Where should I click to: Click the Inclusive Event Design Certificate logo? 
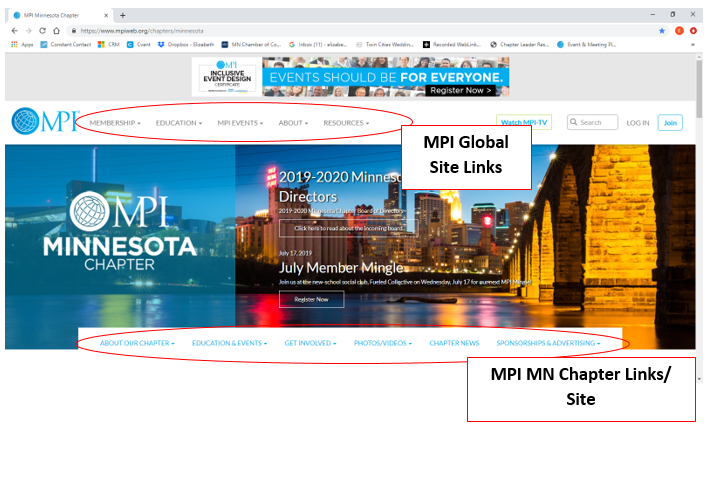click(227, 77)
